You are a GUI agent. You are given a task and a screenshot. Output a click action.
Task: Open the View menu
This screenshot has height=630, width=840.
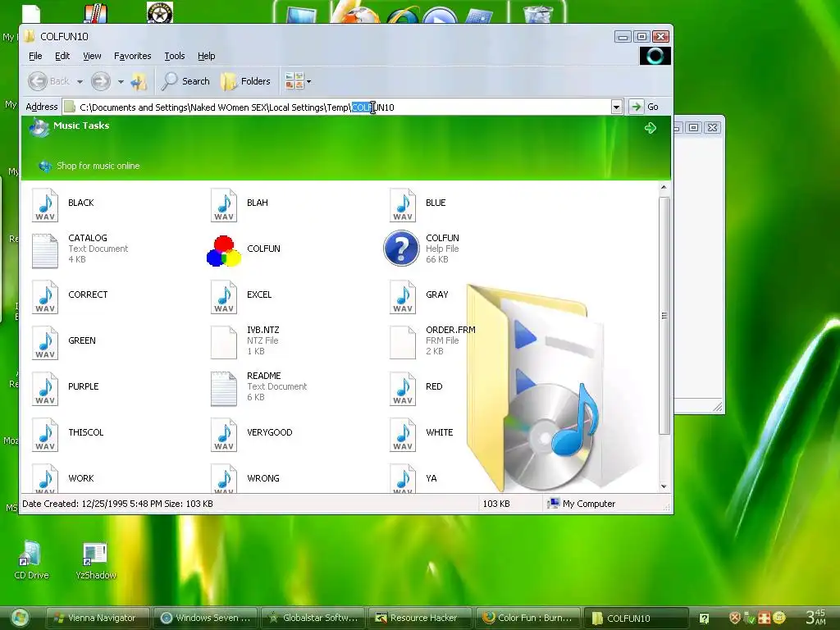(92, 56)
